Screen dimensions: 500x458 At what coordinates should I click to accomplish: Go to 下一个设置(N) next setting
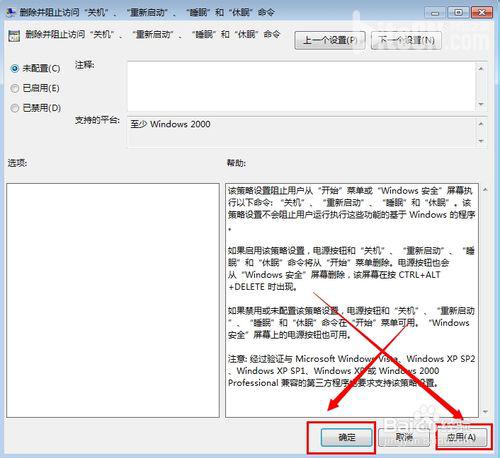(406, 40)
